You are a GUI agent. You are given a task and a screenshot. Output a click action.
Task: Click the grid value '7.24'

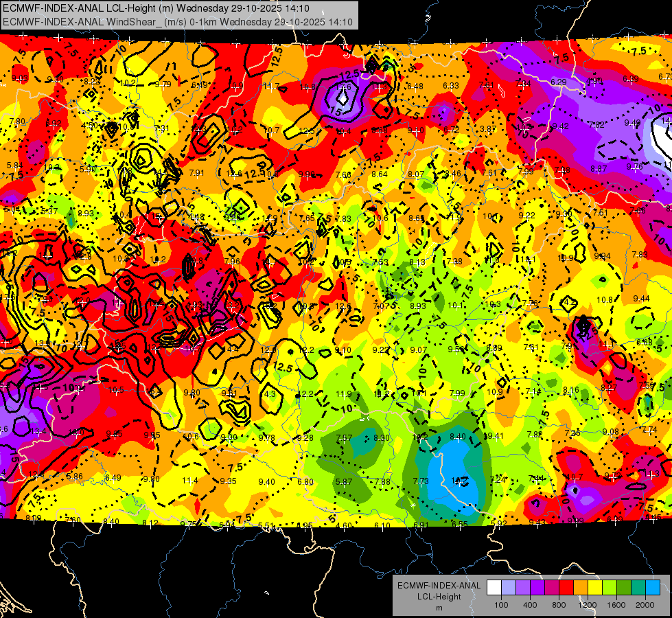498,479
